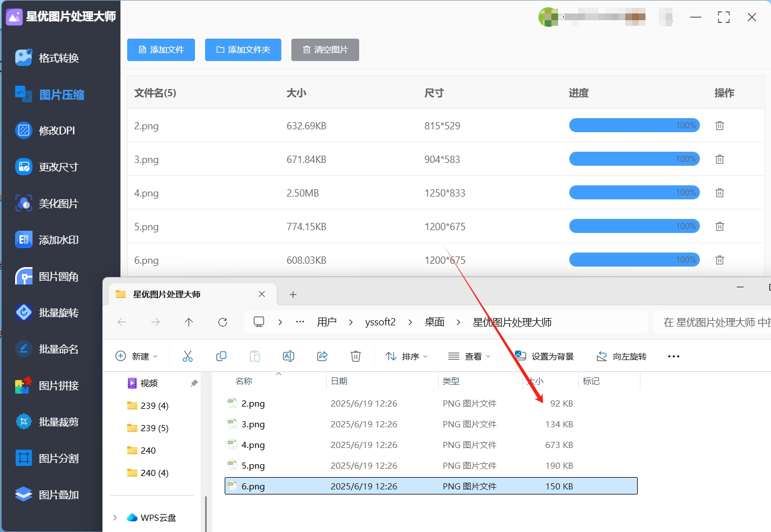Open the 美化图片 beautify tool
Viewport: 771px width, 532px height.
47,203
